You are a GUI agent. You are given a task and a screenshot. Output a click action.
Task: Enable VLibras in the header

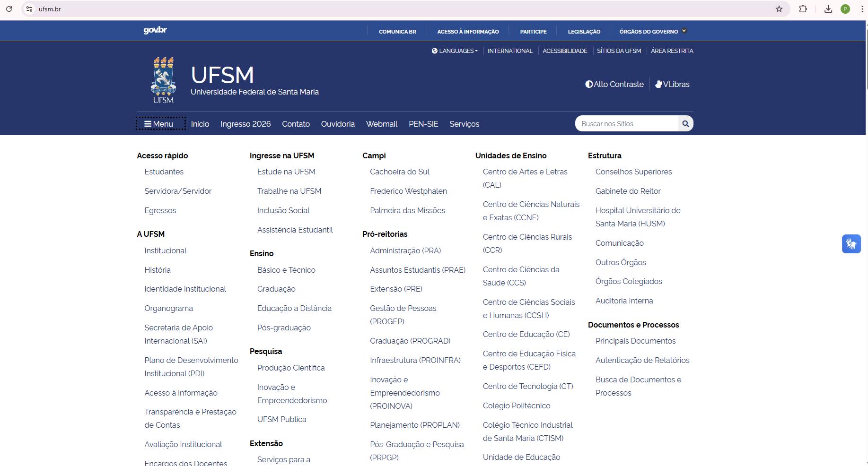pos(672,84)
